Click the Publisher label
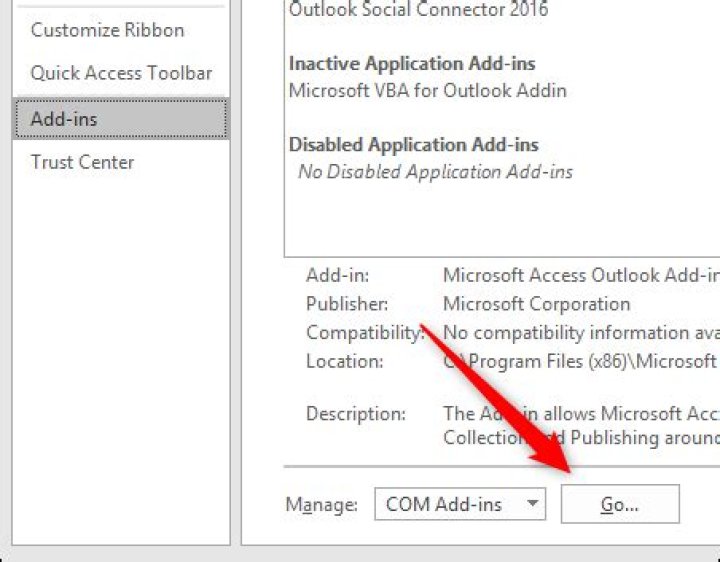 (x=347, y=304)
